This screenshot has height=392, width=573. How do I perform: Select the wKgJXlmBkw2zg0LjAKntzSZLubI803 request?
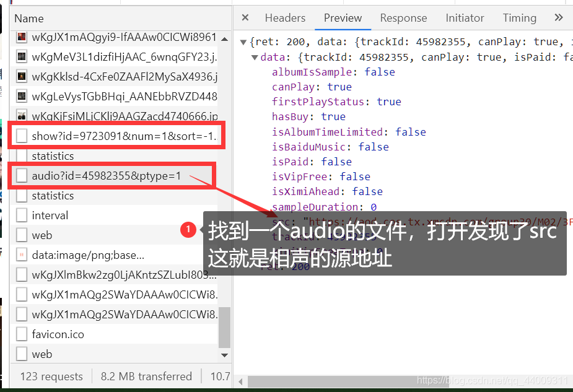point(114,274)
